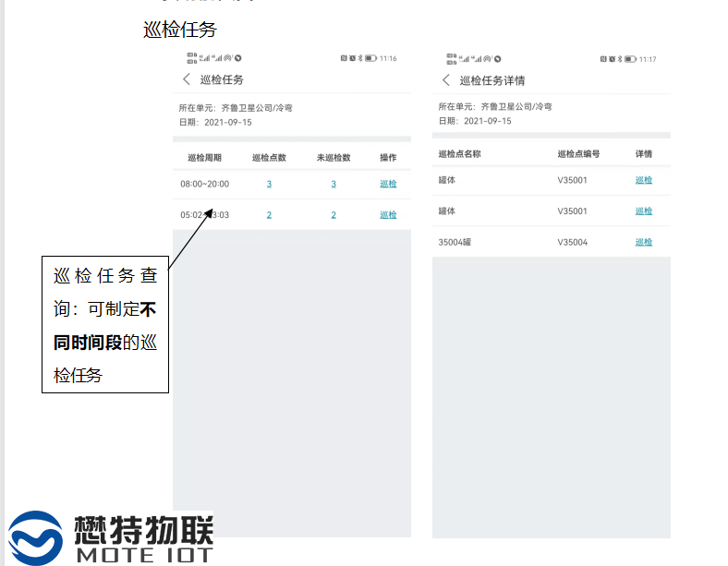Open 巡检 link for 35004罐 row
Screen dimensions: 728x566
click(644, 242)
